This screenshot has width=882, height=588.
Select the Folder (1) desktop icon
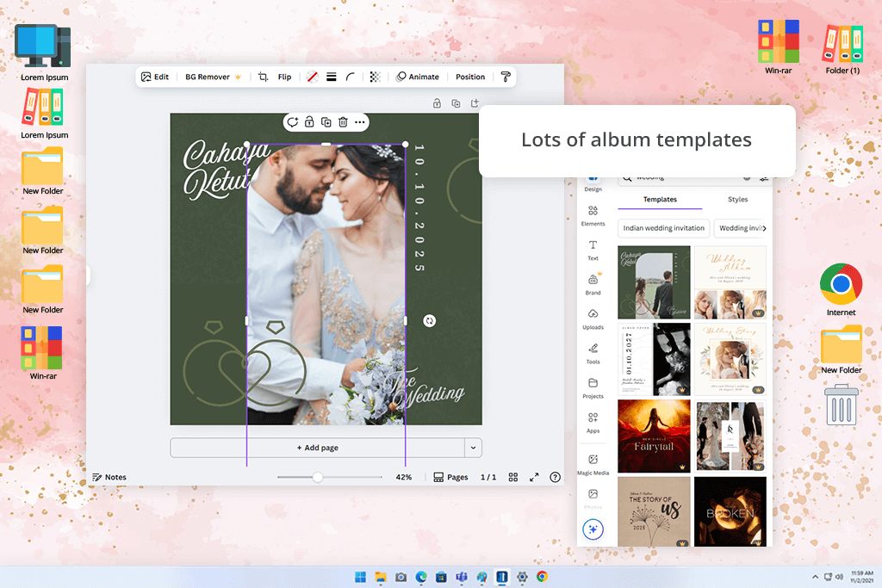[842, 49]
